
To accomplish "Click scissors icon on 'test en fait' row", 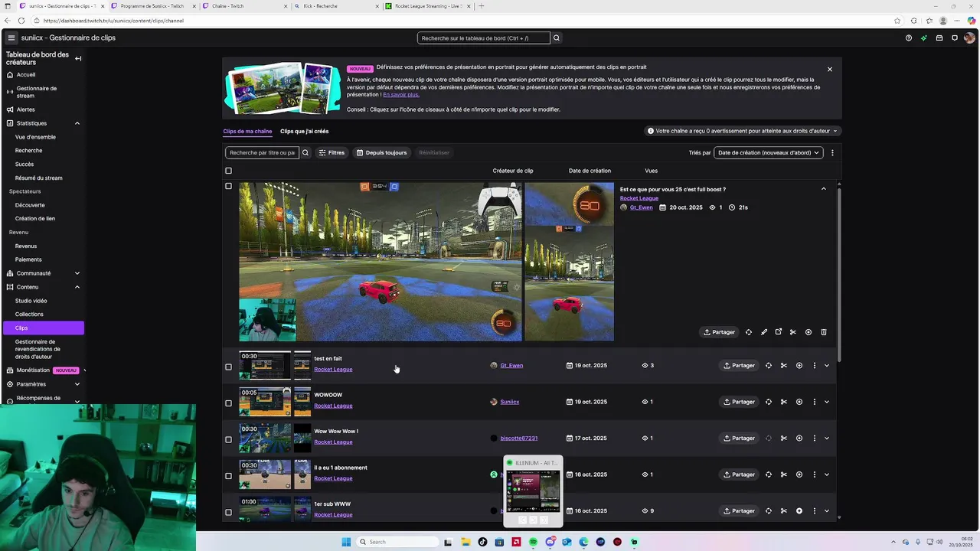I will pos(784,366).
